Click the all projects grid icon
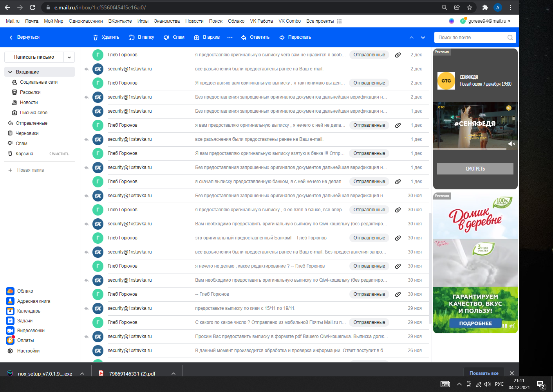 click(339, 21)
